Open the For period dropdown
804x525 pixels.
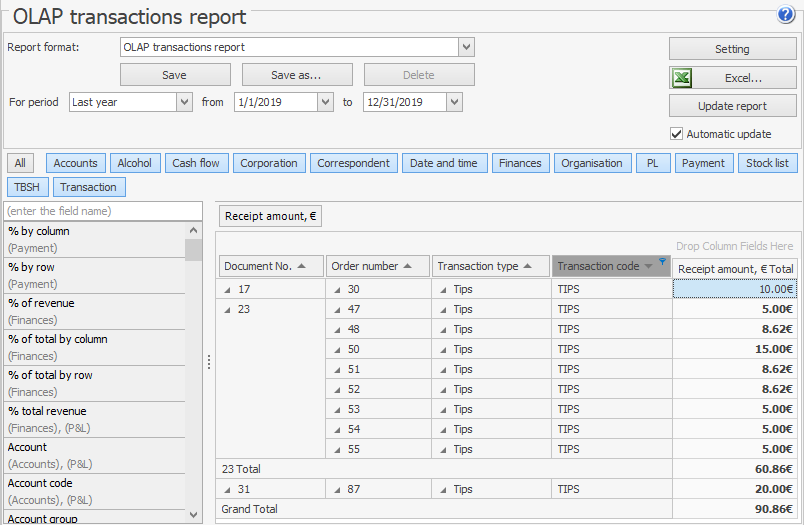[184, 102]
